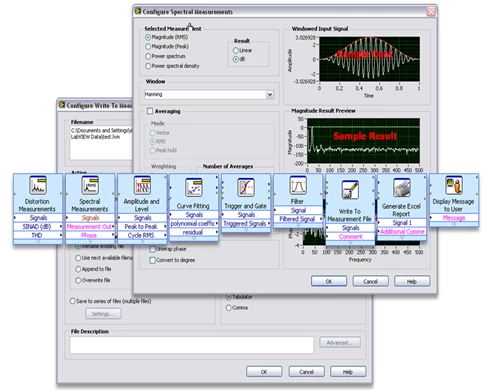Click the Filter Express VI icon

(298, 185)
